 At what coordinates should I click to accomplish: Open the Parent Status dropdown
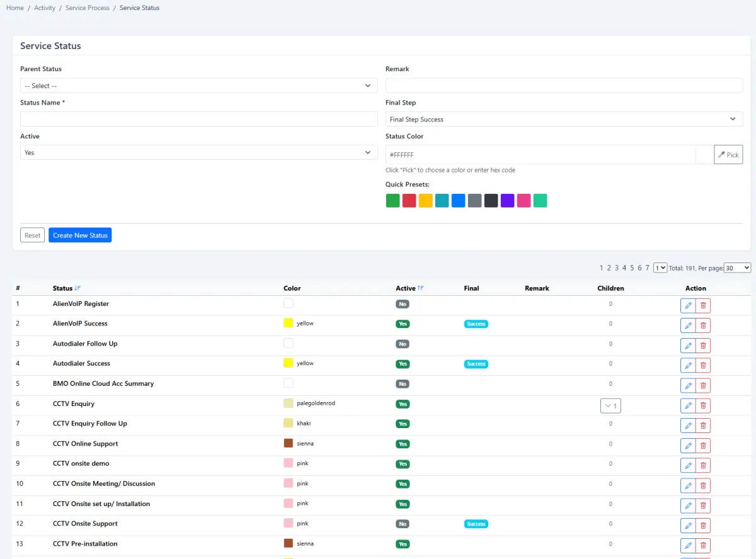point(199,86)
